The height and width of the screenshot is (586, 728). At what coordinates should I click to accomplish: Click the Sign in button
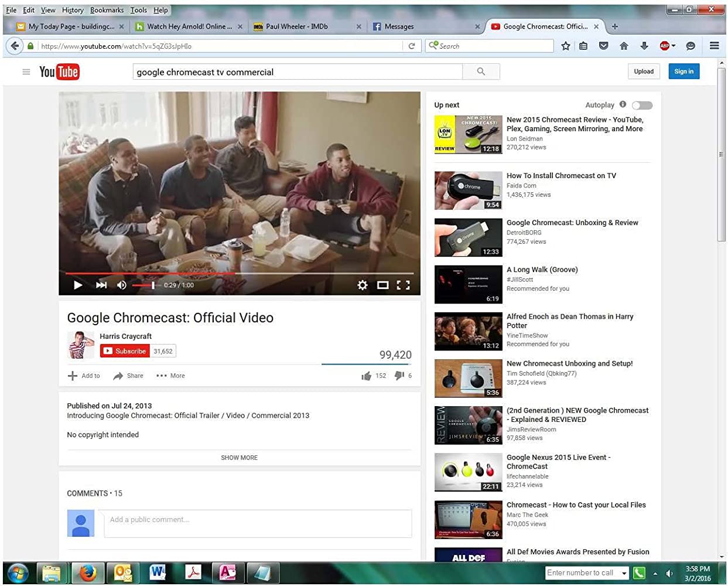[x=683, y=71]
